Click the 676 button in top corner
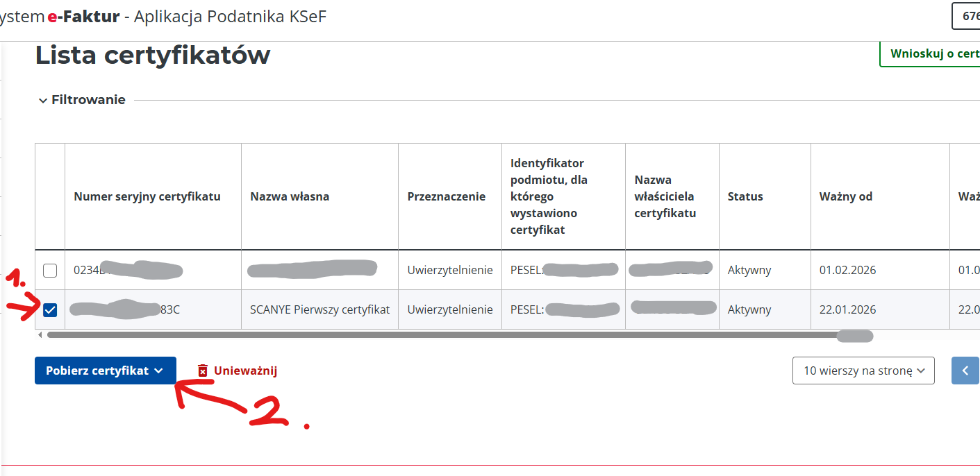 (x=968, y=16)
